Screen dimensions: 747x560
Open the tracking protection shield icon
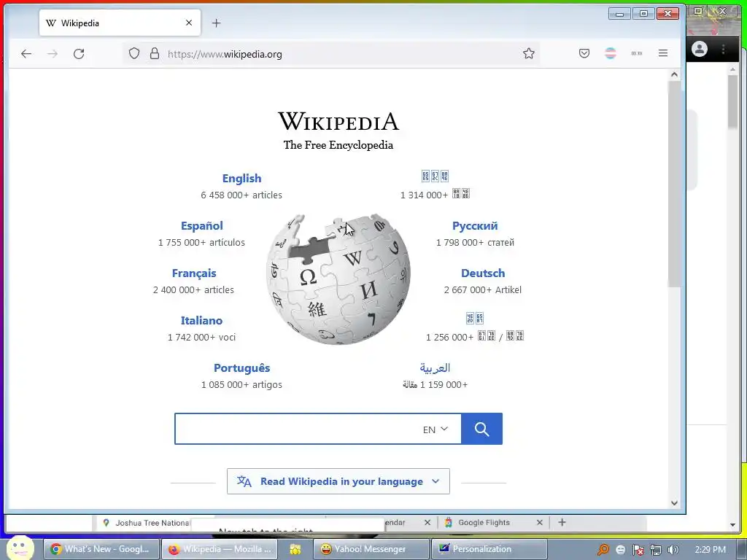click(x=134, y=54)
